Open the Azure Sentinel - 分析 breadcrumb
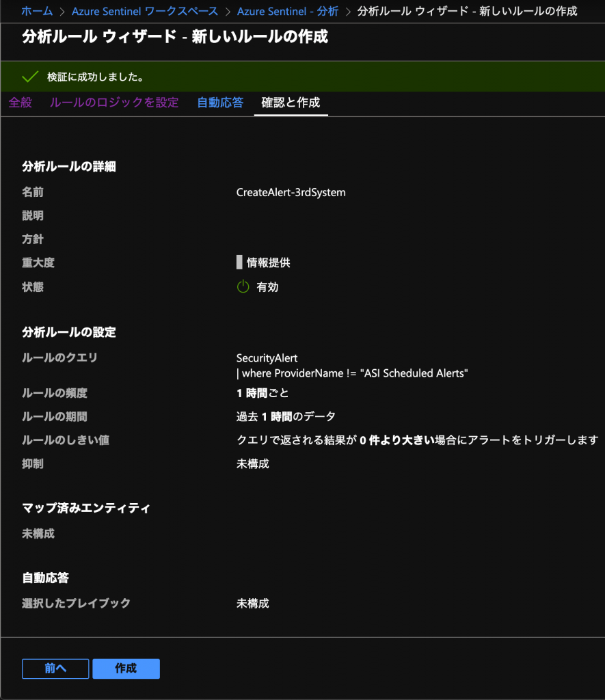Screen dimensions: 605x700 pos(288,11)
